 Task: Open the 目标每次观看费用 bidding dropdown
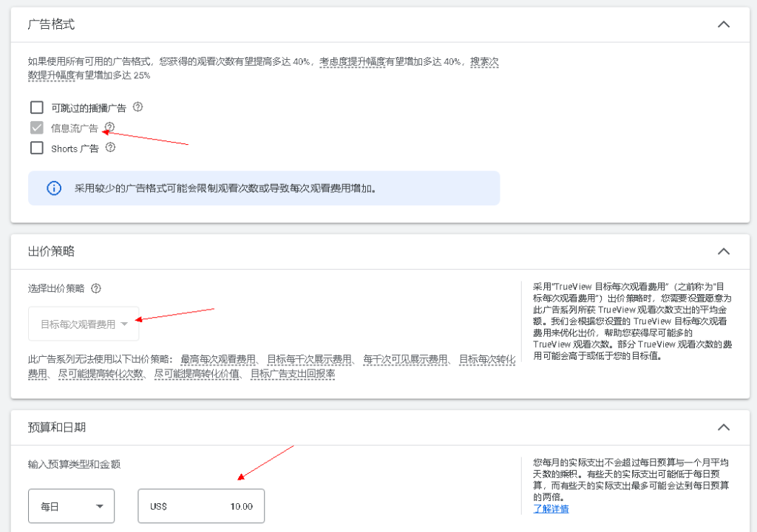coord(84,324)
